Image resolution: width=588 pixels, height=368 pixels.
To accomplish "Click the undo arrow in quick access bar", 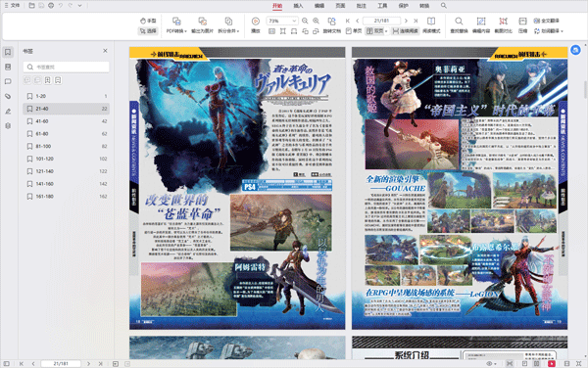I will [61, 6].
